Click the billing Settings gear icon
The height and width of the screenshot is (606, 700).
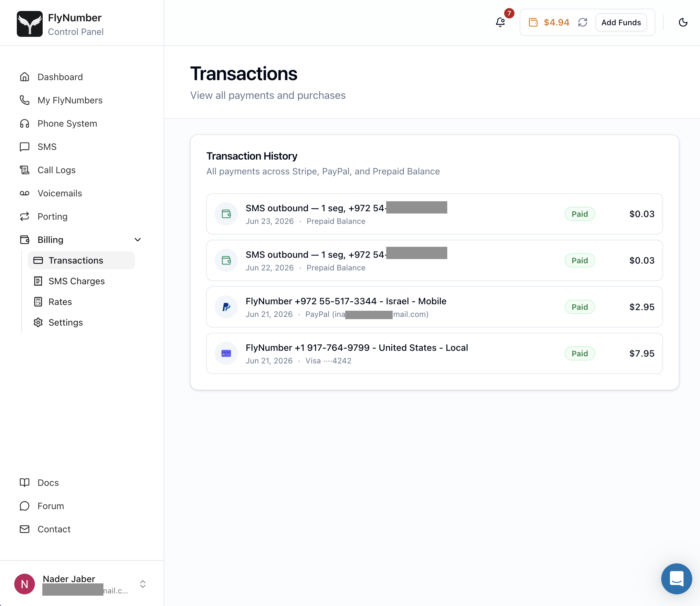tap(38, 322)
